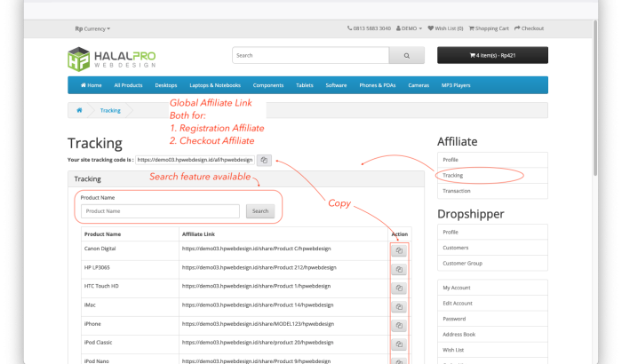This screenshot has width=622, height=364.
Task: Click the Product Name input field
Action: coord(160,211)
